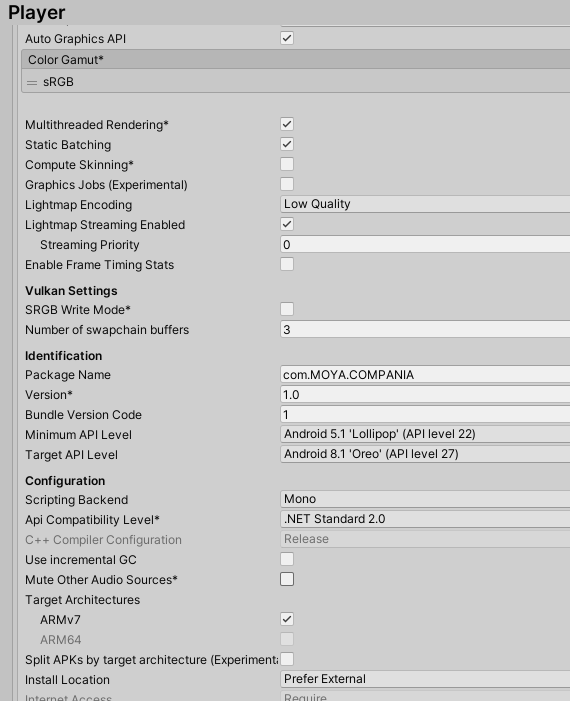The height and width of the screenshot is (701, 570).
Task: Click the Version input field
Action: pyautogui.click(x=425, y=395)
